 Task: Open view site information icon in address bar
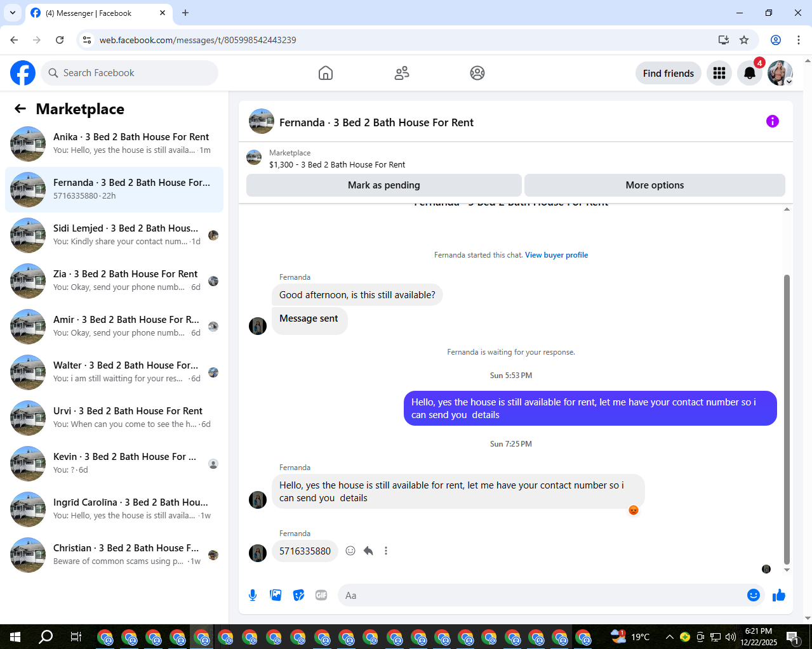tap(87, 40)
